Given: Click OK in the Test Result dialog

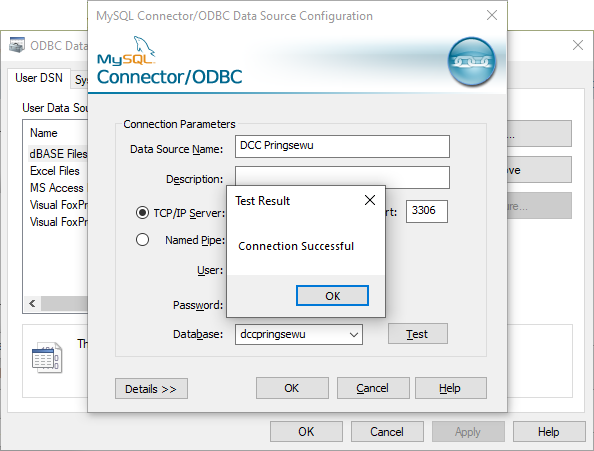Looking at the screenshot, I should click(332, 296).
